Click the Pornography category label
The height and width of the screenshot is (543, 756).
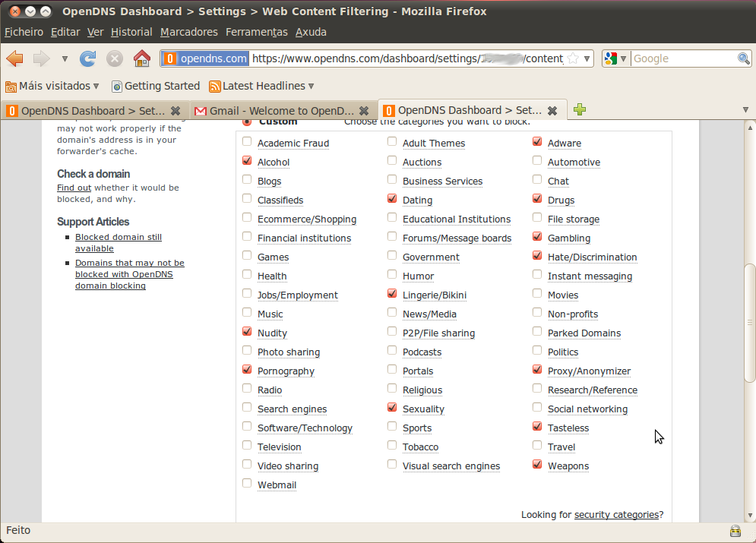click(286, 371)
